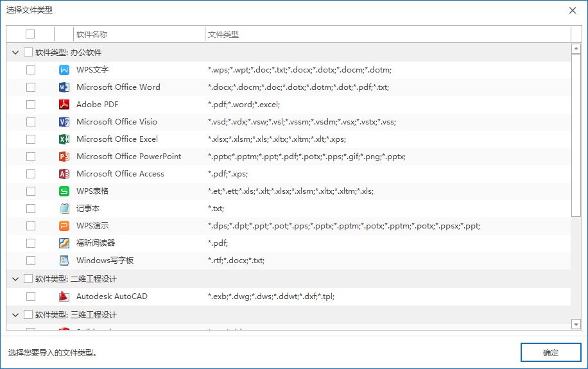Viewport: 588px width, 369px height.
Task: Click the 软件名称 column header
Action: pyautogui.click(x=92, y=35)
